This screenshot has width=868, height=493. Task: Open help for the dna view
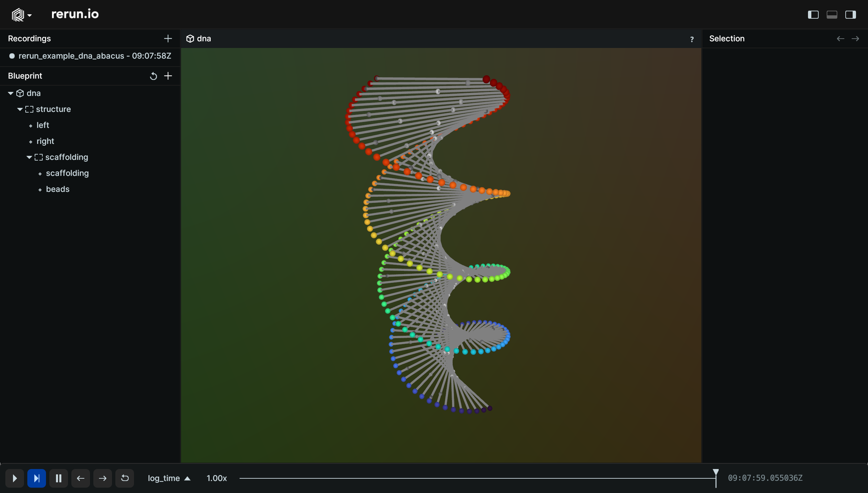691,39
